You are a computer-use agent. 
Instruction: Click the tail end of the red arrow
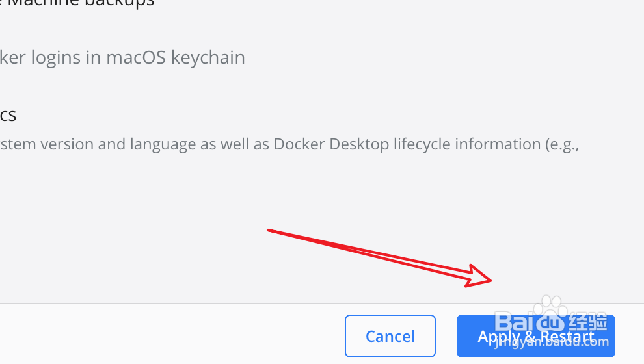pyautogui.click(x=269, y=230)
